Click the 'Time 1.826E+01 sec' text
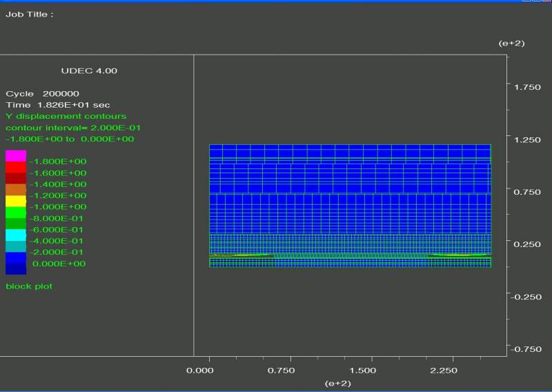The width and height of the screenshot is (552, 392). (58, 105)
